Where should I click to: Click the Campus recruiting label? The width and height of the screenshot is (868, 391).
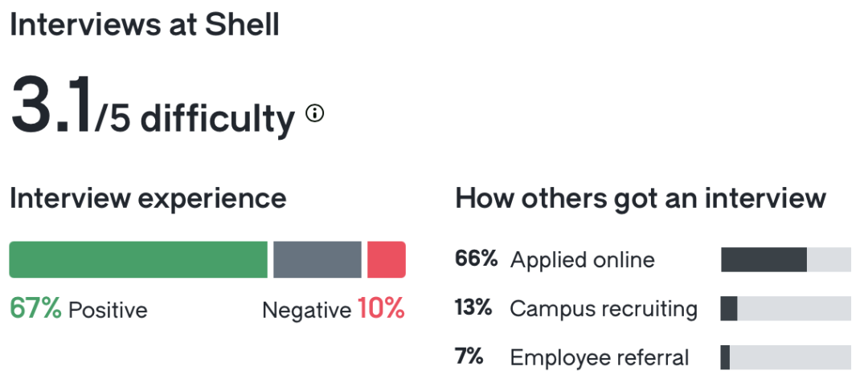coord(604,308)
